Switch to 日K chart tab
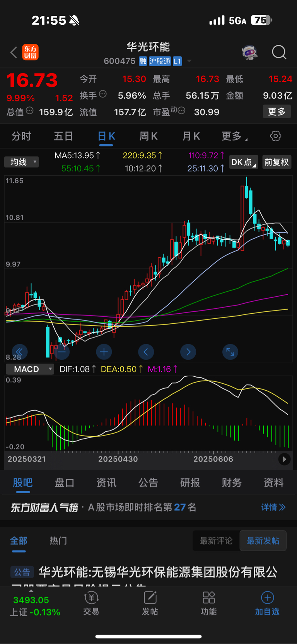The image size is (297, 644). pos(106,136)
